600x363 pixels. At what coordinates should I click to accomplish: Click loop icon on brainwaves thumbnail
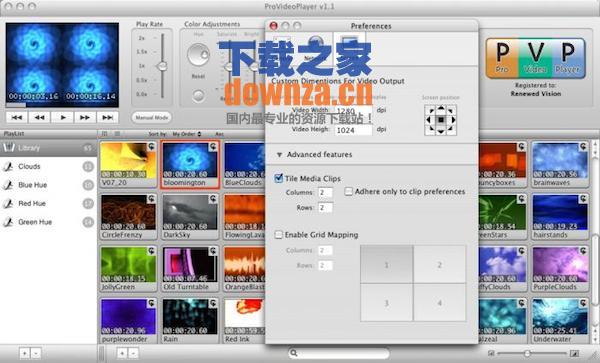[x=583, y=147]
